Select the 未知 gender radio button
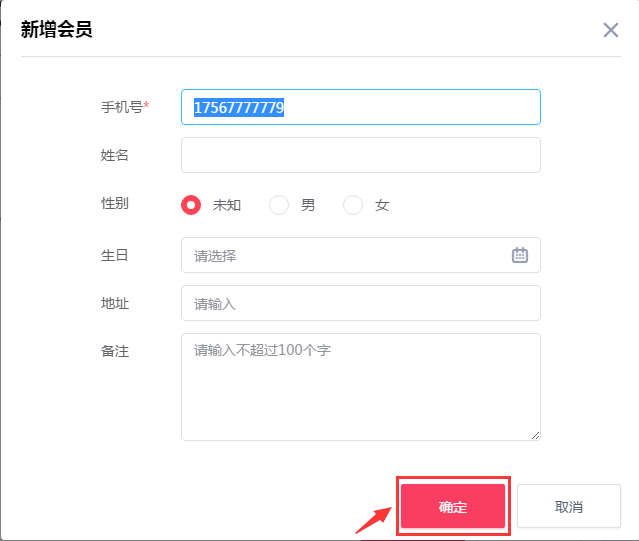The height and width of the screenshot is (541, 639). [x=191, y=205]
